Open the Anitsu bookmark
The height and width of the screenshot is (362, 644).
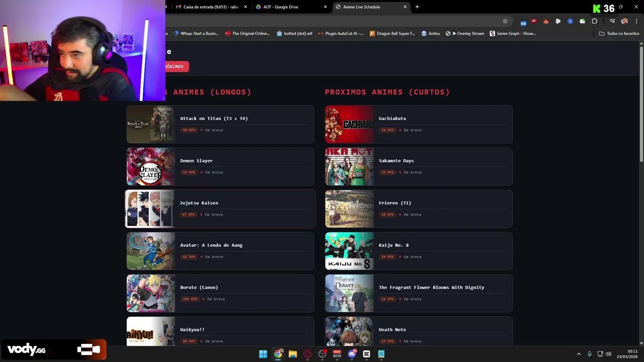(430, 34)
